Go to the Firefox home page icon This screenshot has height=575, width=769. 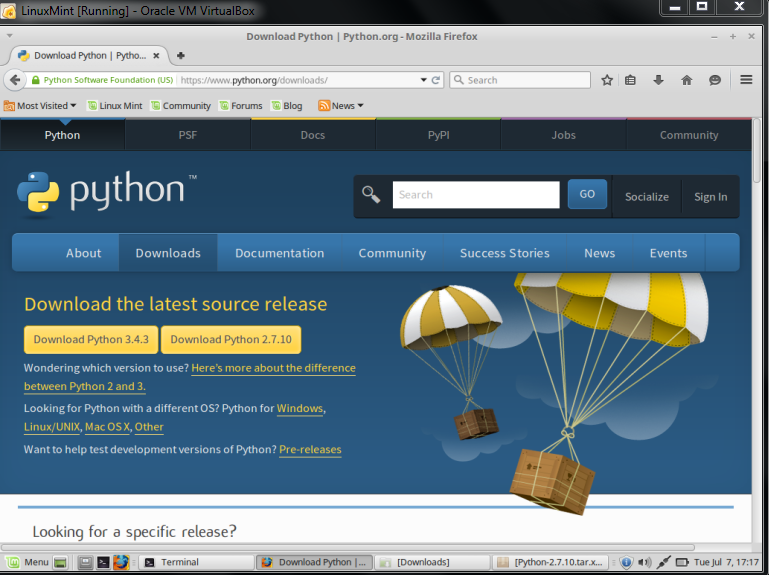coord(687,80)
